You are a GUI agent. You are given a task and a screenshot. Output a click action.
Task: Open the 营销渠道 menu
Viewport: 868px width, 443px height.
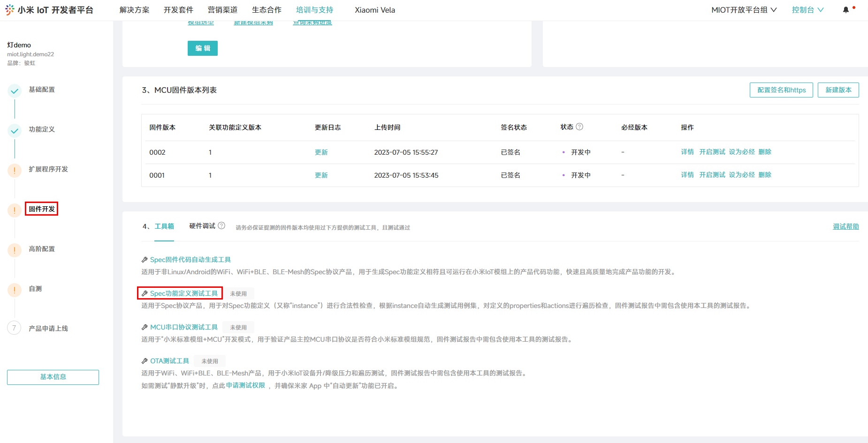click(x=222, y=10)
